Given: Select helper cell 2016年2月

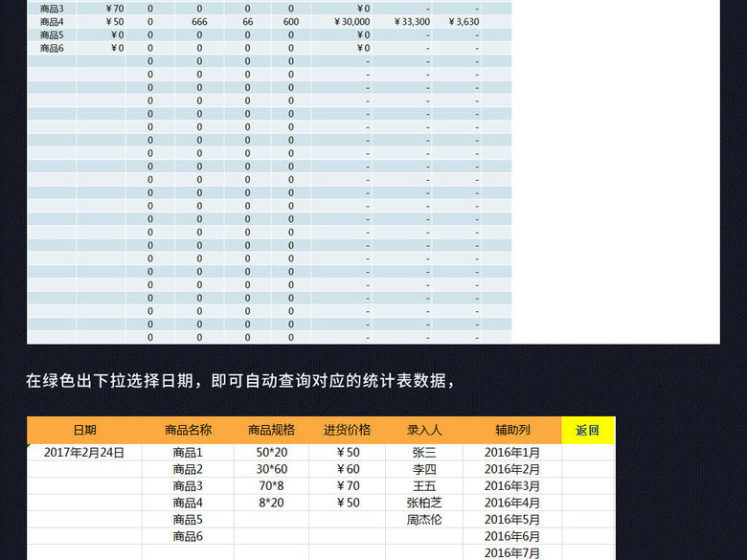Looking at the screenshot, I should tap(512, 469).
